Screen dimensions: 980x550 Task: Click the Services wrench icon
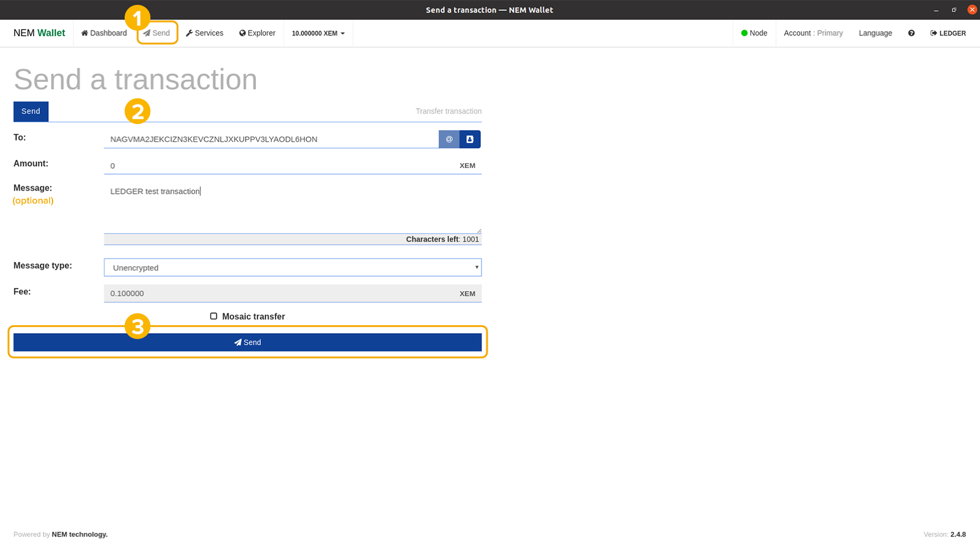(x=189, y=33)
